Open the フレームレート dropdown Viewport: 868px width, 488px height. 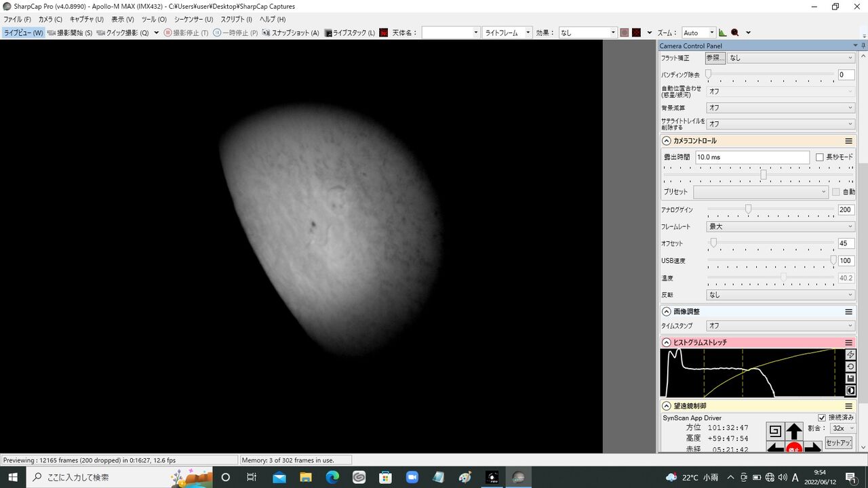tap(781, 226)
